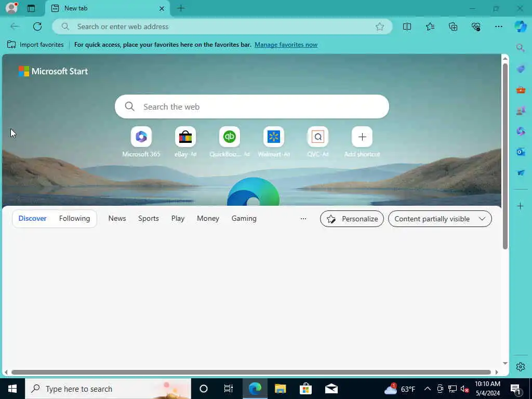Open the Sports tab

click(148, 219)
